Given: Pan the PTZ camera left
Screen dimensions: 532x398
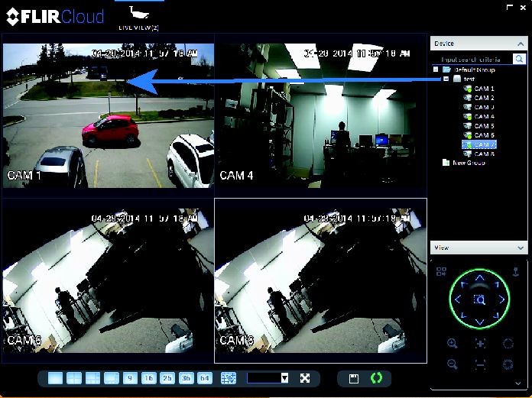Looking at the screenshot, I should pyautogui.click(x=458, y=299).
